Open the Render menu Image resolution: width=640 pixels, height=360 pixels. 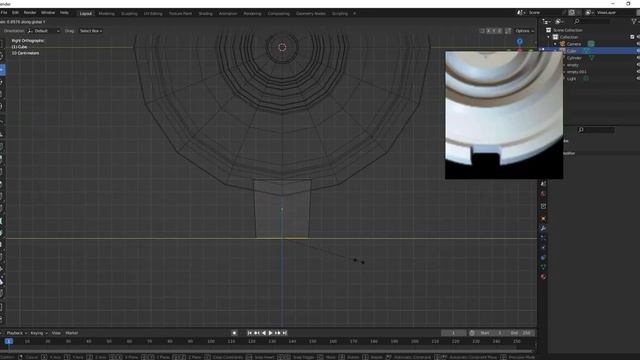pos(29,13)
